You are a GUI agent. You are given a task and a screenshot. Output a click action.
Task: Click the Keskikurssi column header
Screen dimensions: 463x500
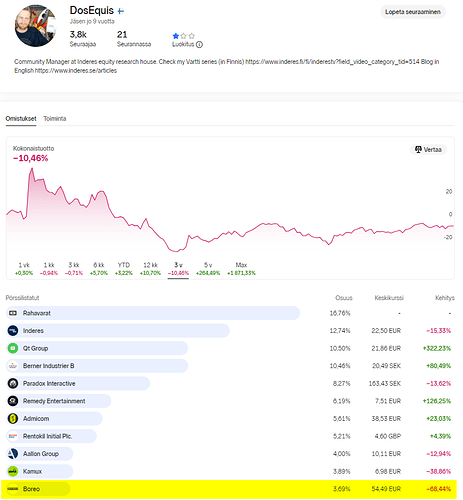click(x=389, y=298)
